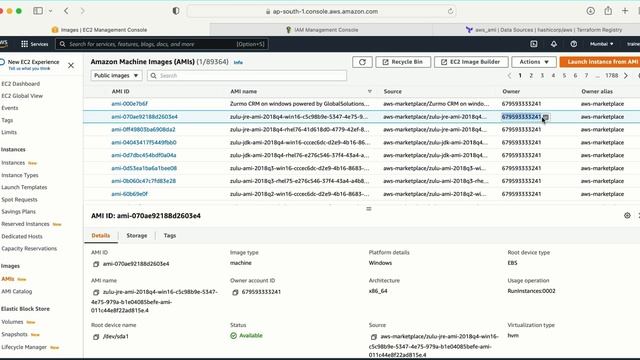
Task: Open ami-0d7dbc454bdf0a04a link
Action: (144, 155)
